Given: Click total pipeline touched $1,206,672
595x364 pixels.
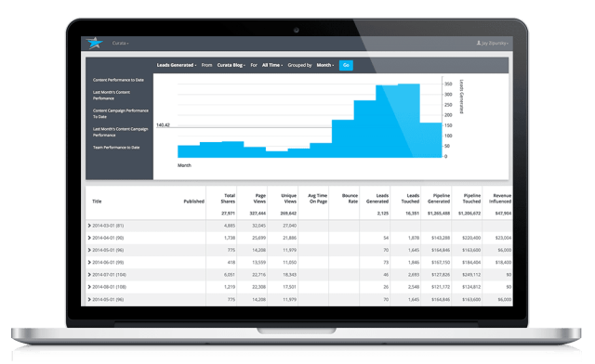Looking at the screenshot, I should pyautogui.click(x=469, y=214).
